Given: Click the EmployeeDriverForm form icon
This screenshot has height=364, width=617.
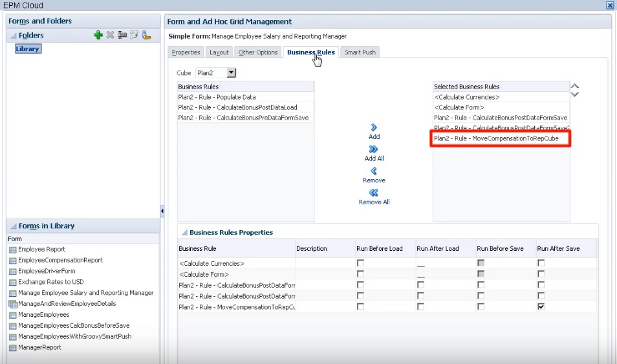Looking at the screenshot, I should [x=12, y=271].
